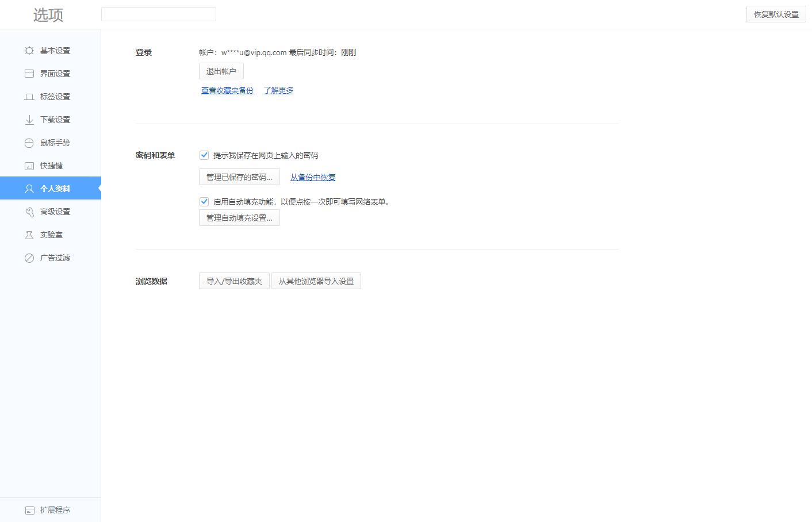This screenshot has width=812, height=522.
Task: Click 退出帐户 button
Action: click(221, 71)
